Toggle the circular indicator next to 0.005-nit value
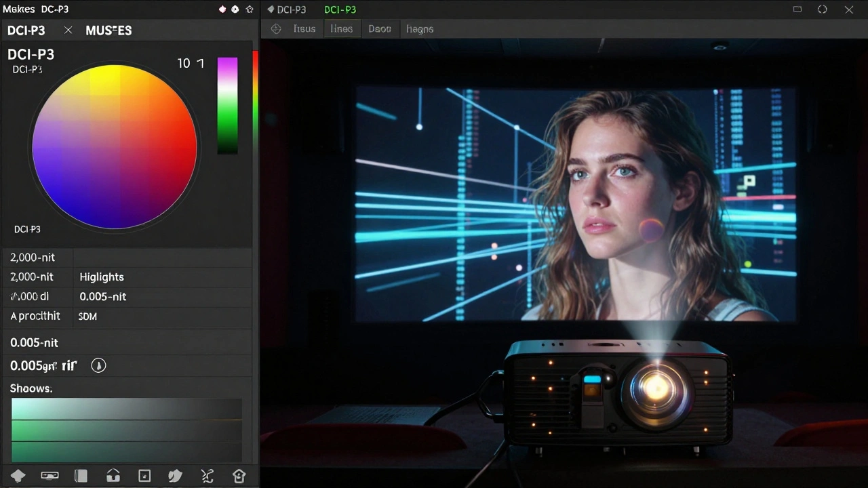 98,365
